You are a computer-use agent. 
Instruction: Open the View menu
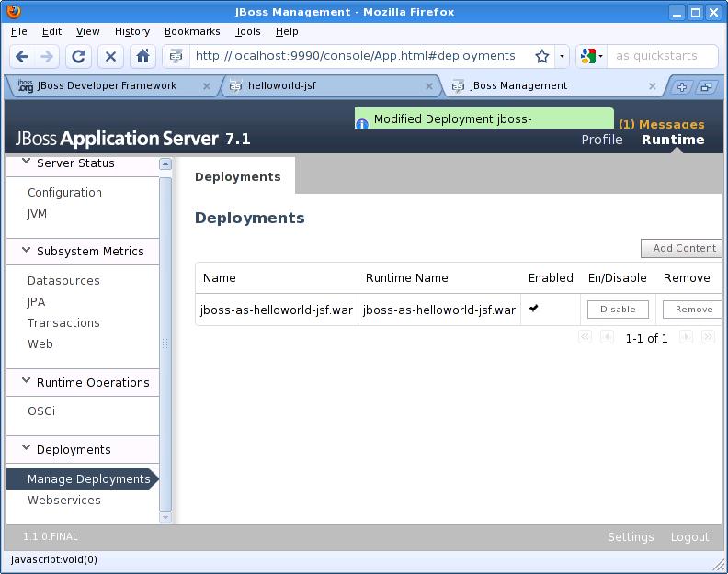point(87,31)
